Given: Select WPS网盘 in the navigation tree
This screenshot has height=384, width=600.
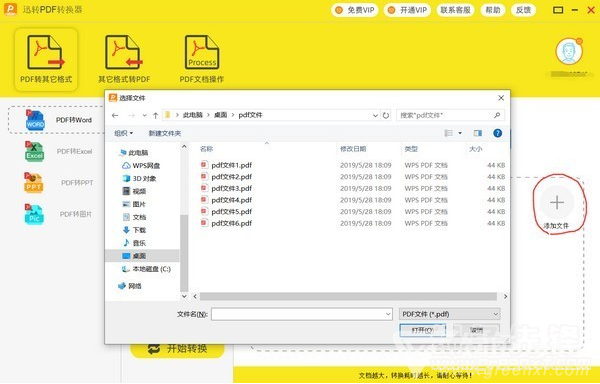Looking at the screenshot, I should click(x=141, y=166).
